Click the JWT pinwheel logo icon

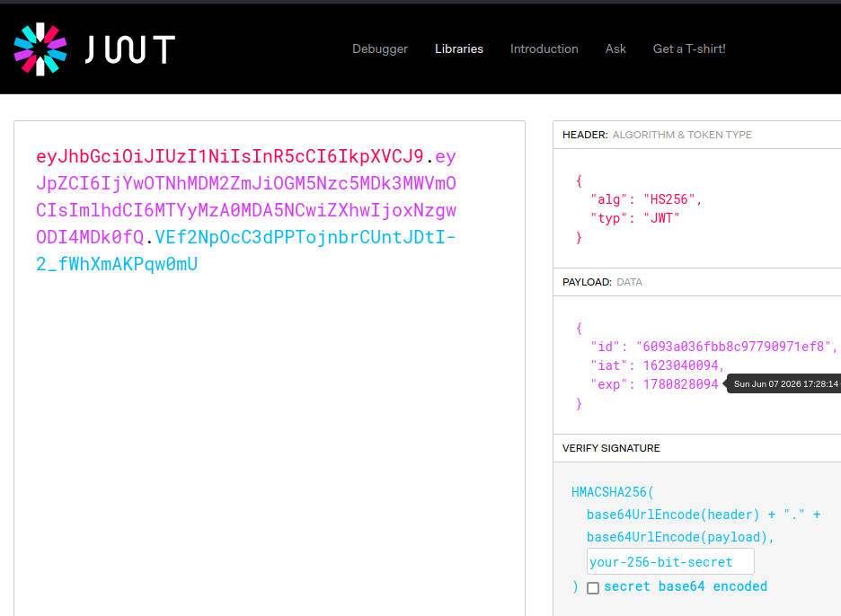coord(40,48)
